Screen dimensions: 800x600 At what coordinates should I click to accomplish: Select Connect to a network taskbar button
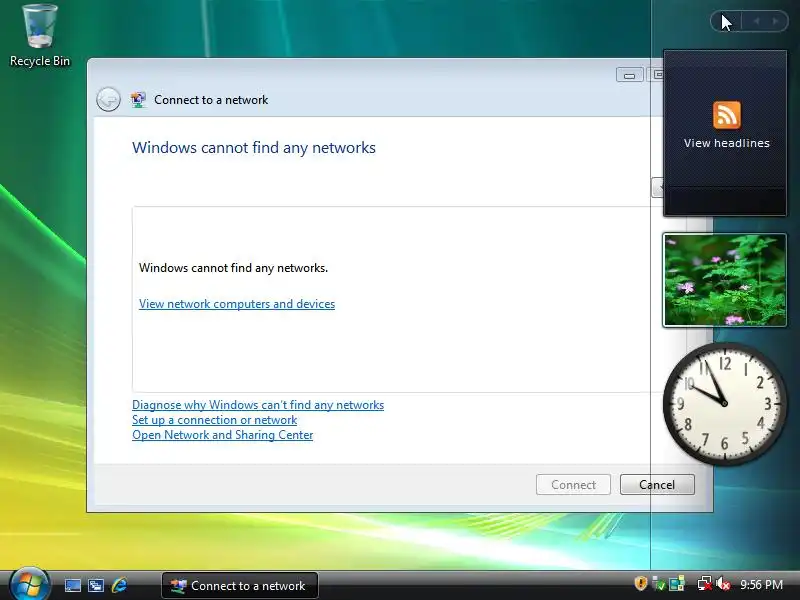pyautogui.click(x=240, y=585)
